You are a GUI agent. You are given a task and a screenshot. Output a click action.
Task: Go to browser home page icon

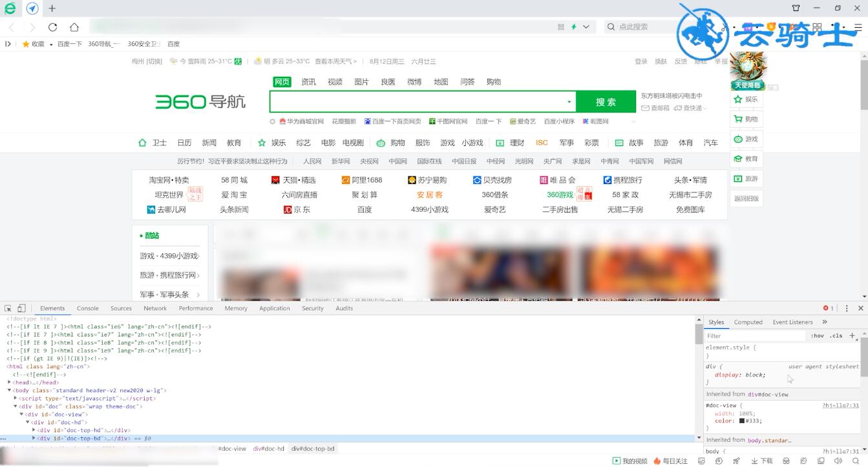coord(74,27)
